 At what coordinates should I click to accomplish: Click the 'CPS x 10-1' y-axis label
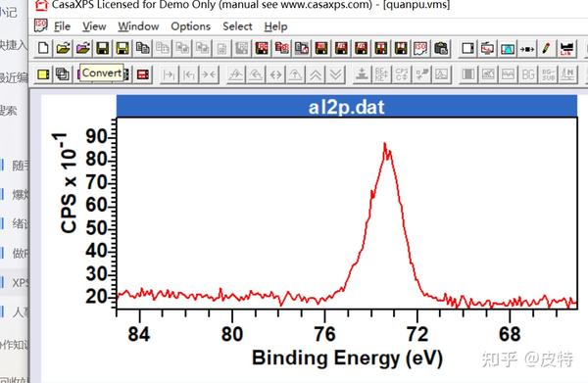(65, 183)
